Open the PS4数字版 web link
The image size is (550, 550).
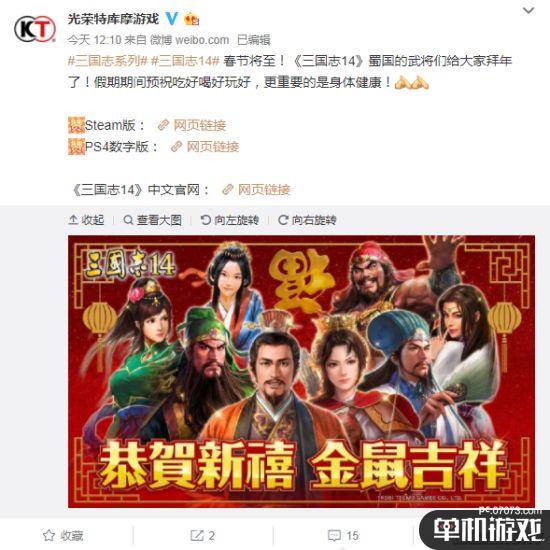[205, 147]
